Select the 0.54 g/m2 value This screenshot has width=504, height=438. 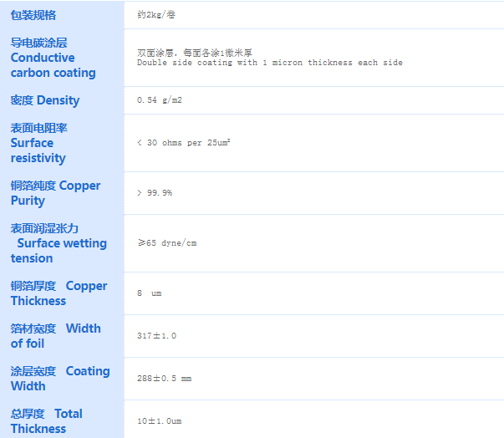[x=160, y=100]
